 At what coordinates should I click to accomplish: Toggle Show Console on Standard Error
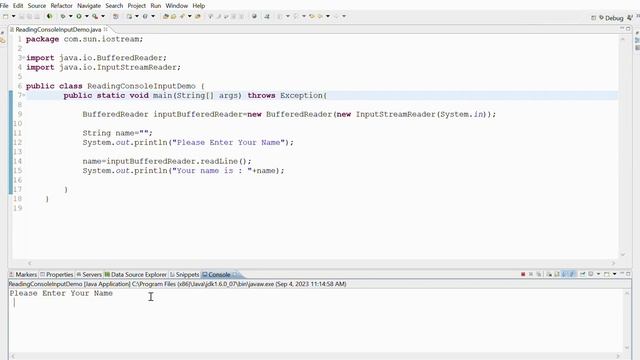point(572,274)
